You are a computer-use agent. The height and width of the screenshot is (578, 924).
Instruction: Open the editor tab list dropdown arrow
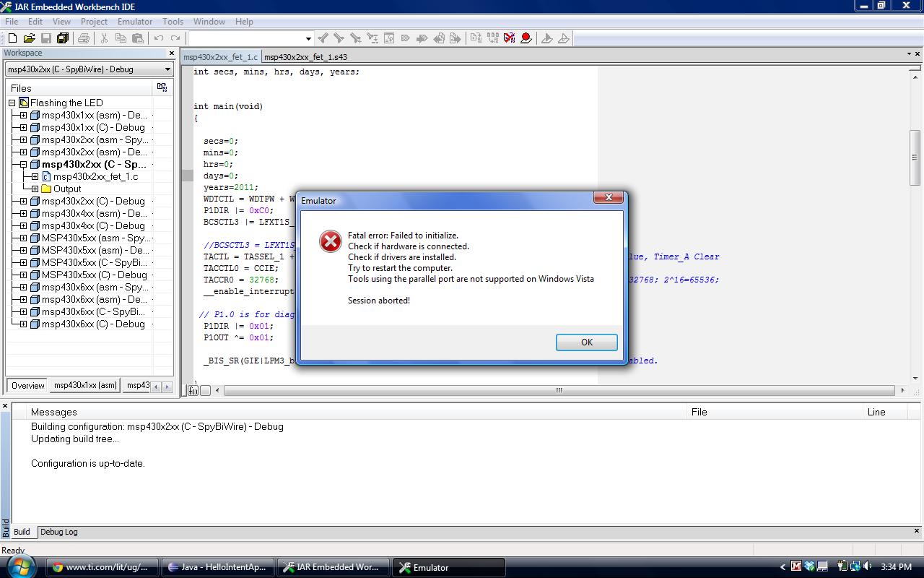click(x=909, y=53)
